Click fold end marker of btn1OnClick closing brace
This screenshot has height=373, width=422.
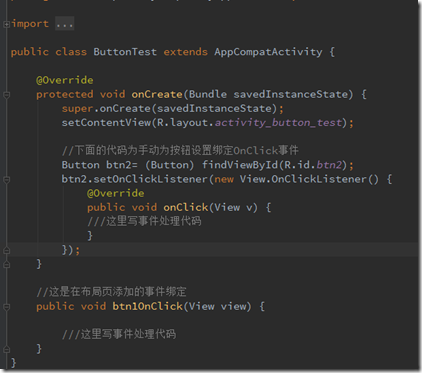6,349
